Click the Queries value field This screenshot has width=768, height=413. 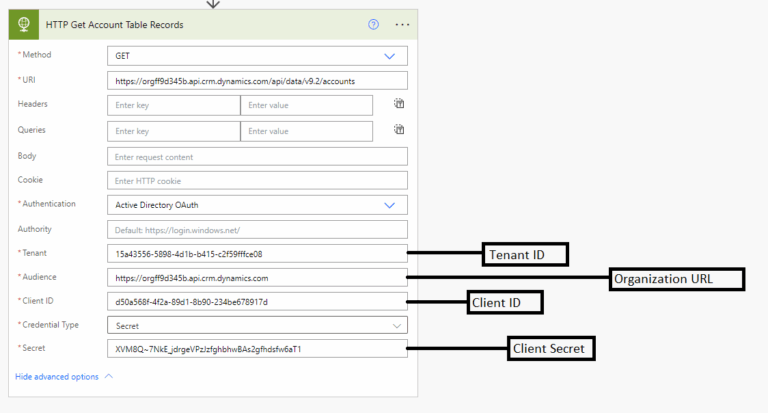[307, 131]
